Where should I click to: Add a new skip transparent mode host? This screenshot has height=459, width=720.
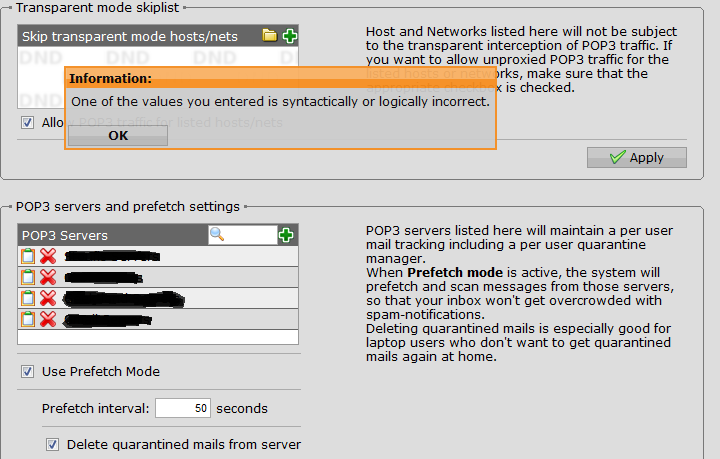click(x=289, y=36)
